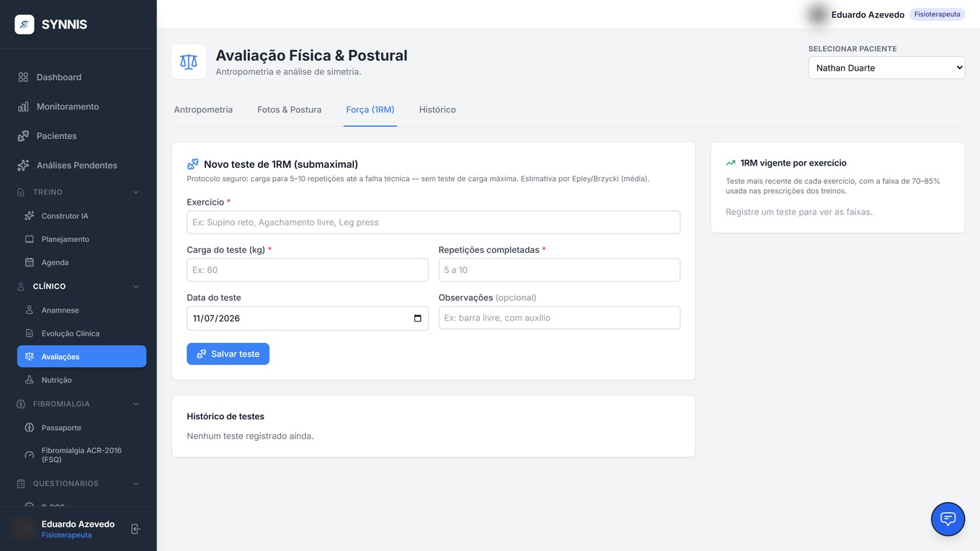This screenshot has width=980, height=551.
Task: Click the dumbbell icon beside Novo teste
Action: point(192,164)
